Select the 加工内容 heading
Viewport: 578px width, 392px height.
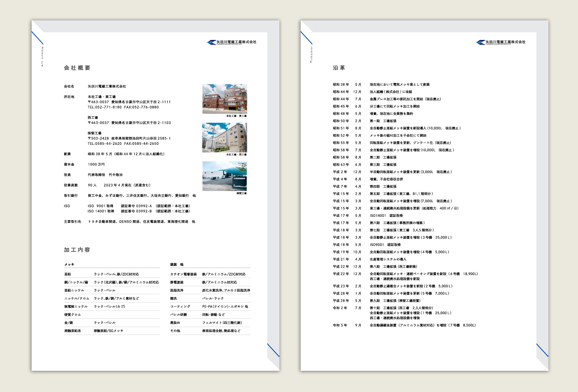click(x=77, y=250)
